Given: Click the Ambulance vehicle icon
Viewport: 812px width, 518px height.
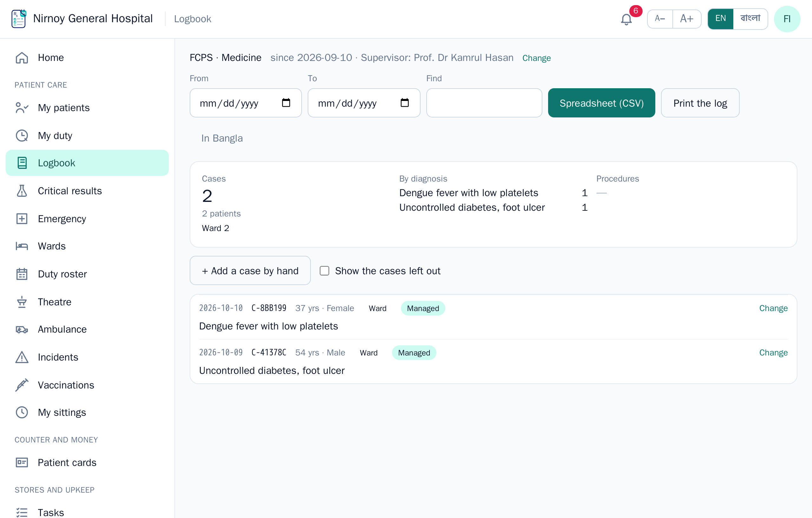Looking at the screenshot, I should point(22,330).
